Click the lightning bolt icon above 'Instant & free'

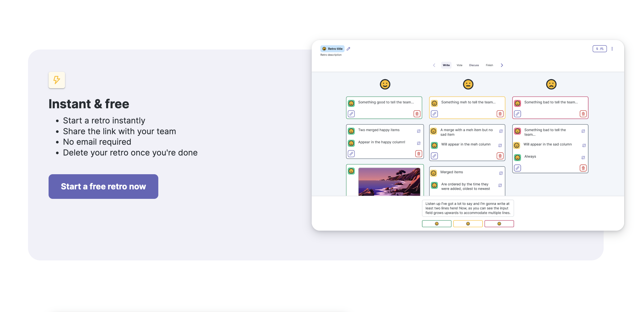click(x=57, y=80)
